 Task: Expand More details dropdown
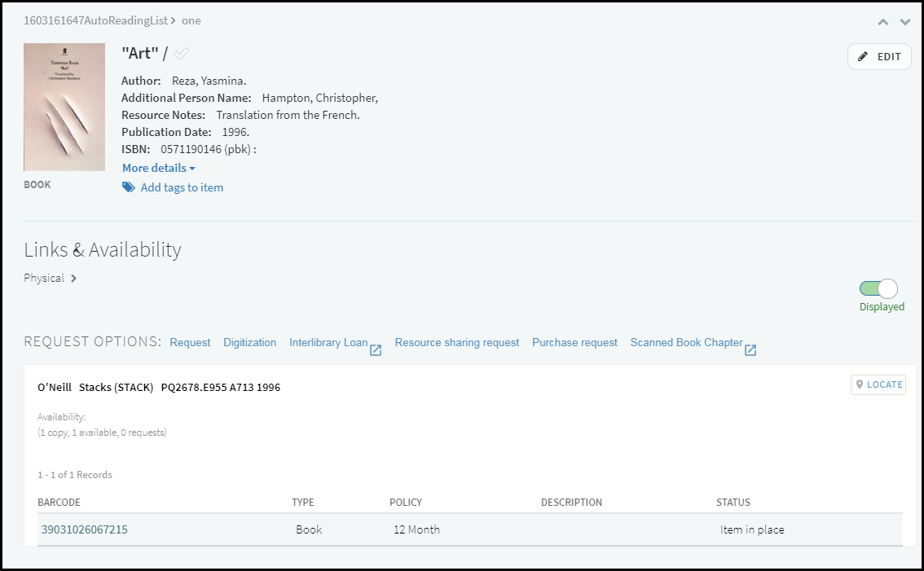(x=159, y=168)
